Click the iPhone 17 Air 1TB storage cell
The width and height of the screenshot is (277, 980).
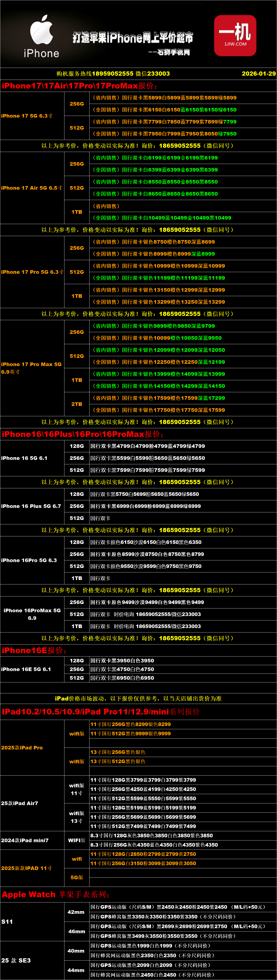coord(77,212)
